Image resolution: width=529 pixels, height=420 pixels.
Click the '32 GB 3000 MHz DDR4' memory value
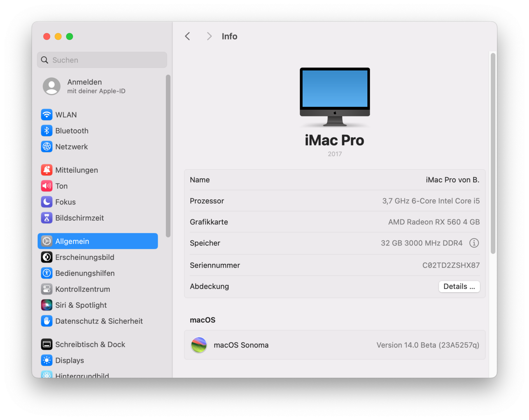click(x=422, y=243)
